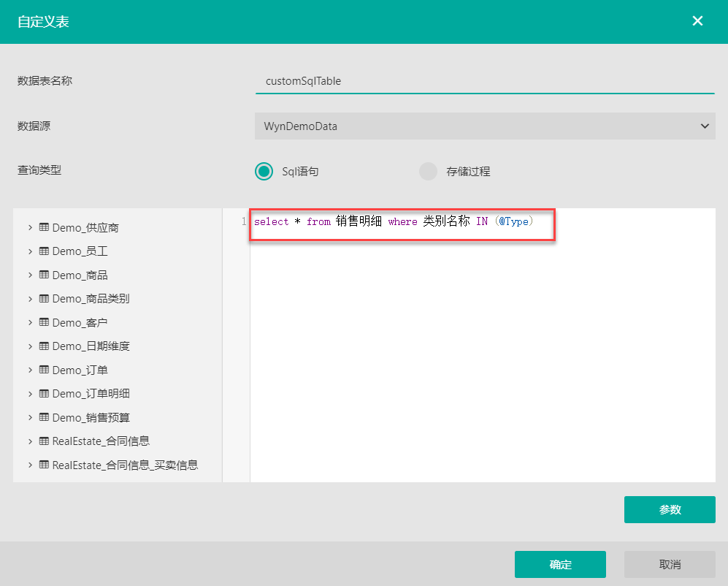The height and width of the screenshot is (586, 728).
Task: Click the 销售明细 table name in the SQL
Action: pyautogui.click(x=359, y=221)
